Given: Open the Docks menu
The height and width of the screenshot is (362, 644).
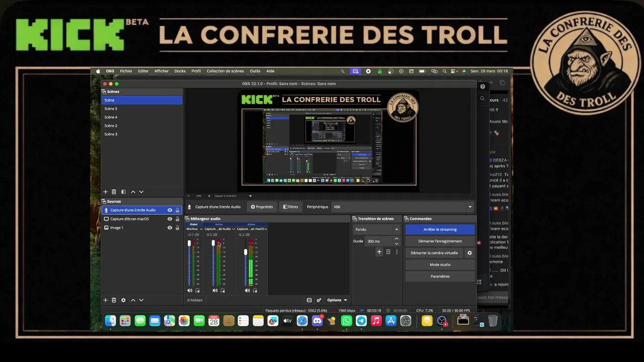Looking at the screenshot, I should [x=180, y=71].
